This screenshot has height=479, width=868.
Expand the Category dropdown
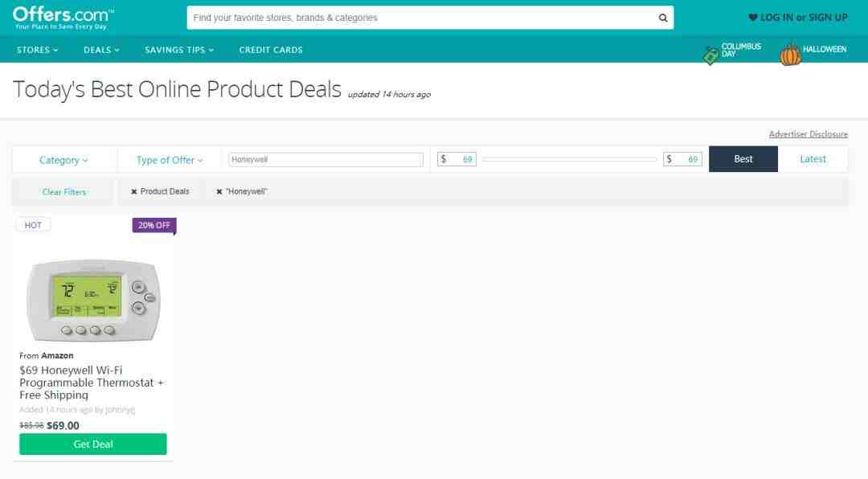pyautogui.click(x=64, y=160)
